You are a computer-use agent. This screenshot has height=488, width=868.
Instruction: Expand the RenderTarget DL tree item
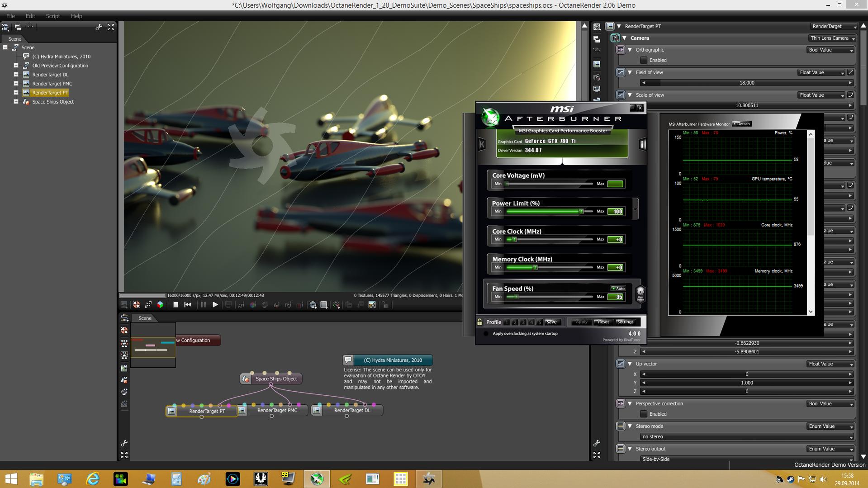point(16,75)
